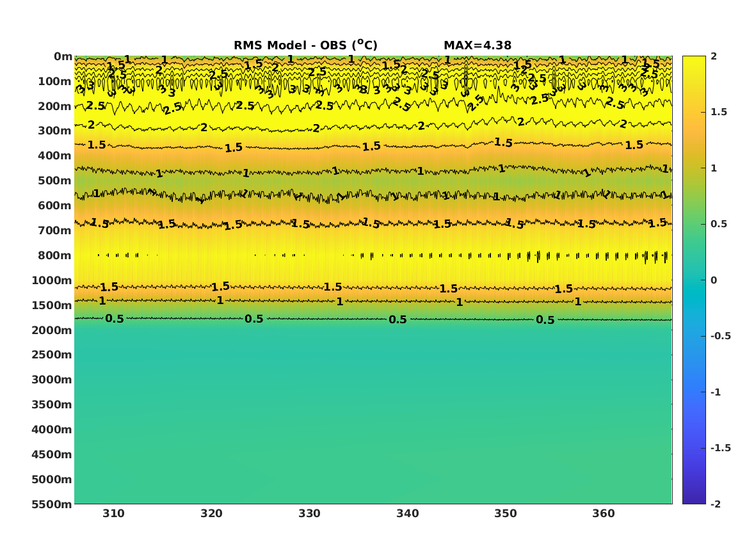Pick the "500m" depth axis label

tap(55, 181)
